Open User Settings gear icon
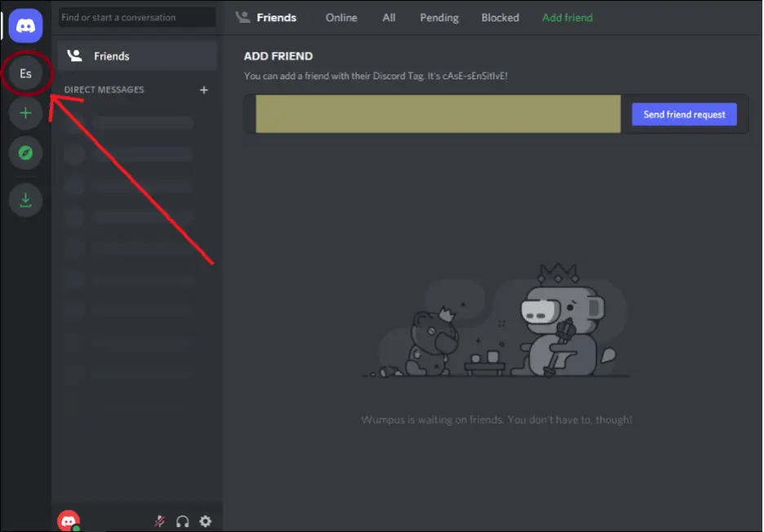764x532 pixels. (x=206, y=521)
